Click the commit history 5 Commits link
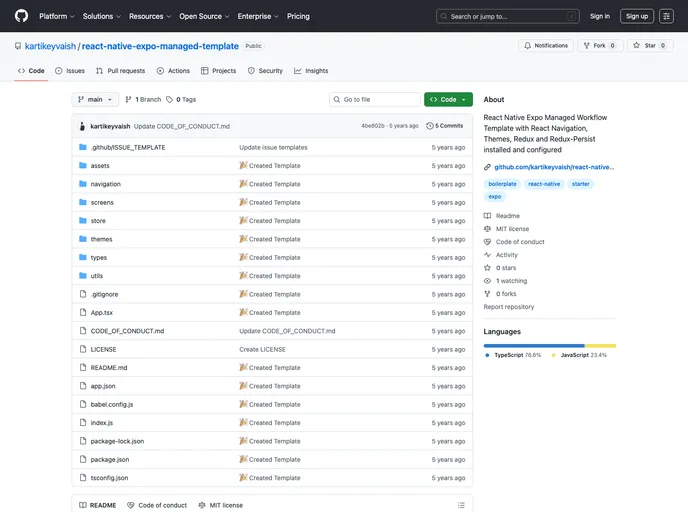The width and height of the screenshot is (688, 512). 445,126
